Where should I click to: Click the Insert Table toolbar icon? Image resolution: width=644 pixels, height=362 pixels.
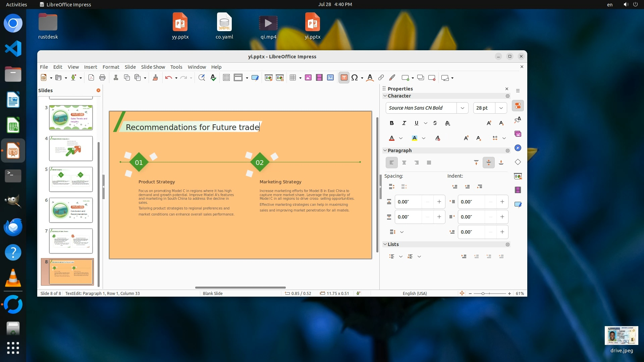click(x=292, y=78)
